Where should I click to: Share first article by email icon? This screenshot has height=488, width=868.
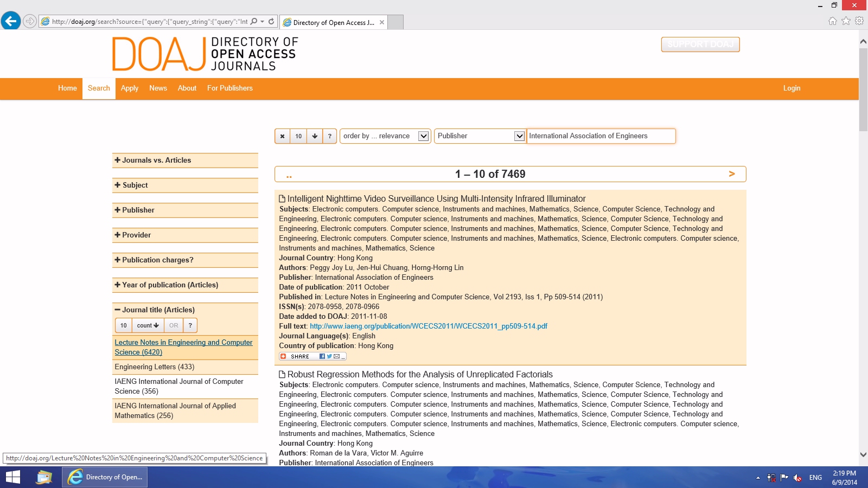337,357
